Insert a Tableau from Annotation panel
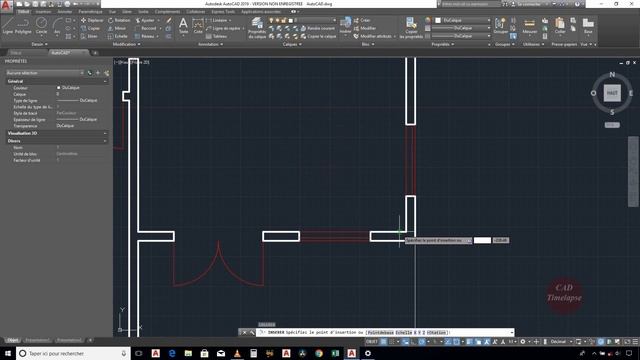This screenshot has width=640, height=360. pyautogui.click(x=216, y=36)
